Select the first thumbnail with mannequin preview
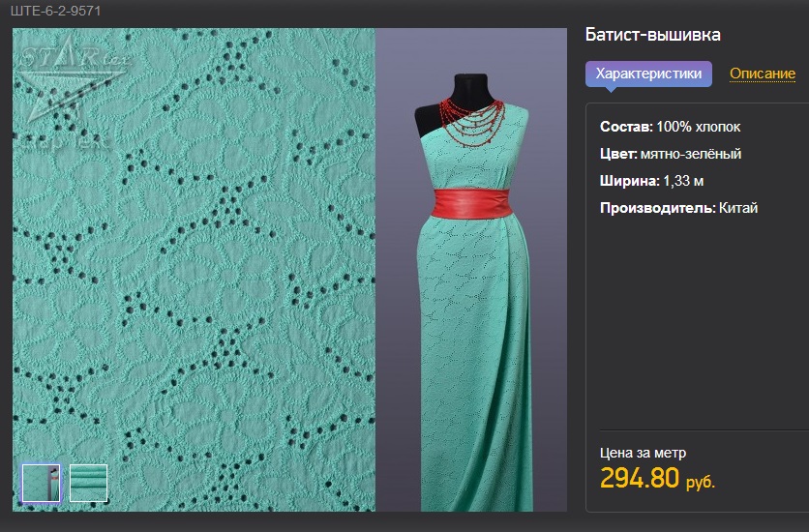 point(41,483)
